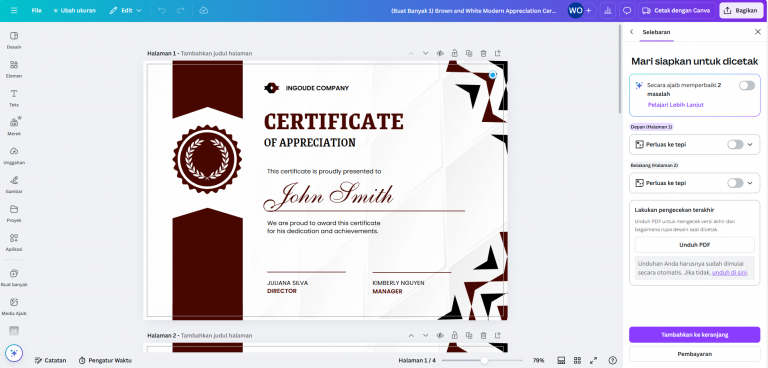Move Halaman 2 up arrow
The height and width of the screenshot is (368, 768).
(411, 336)
